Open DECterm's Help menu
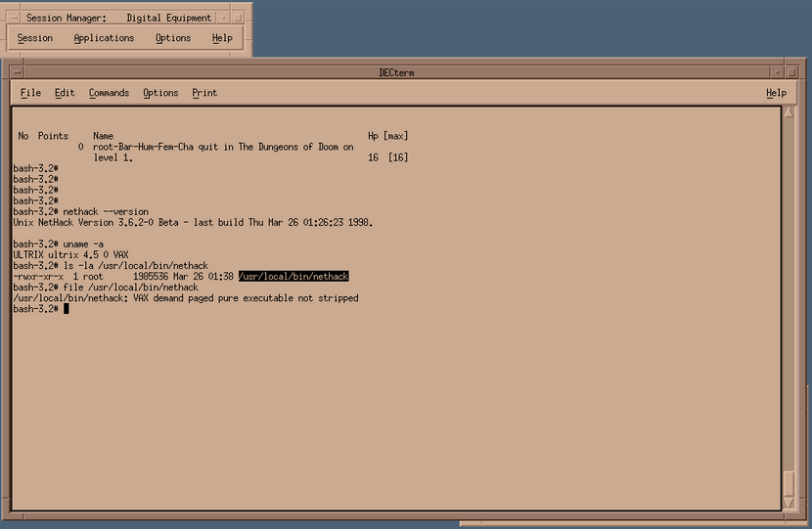This screenshot has width=812, height=529. coord(776,93)
